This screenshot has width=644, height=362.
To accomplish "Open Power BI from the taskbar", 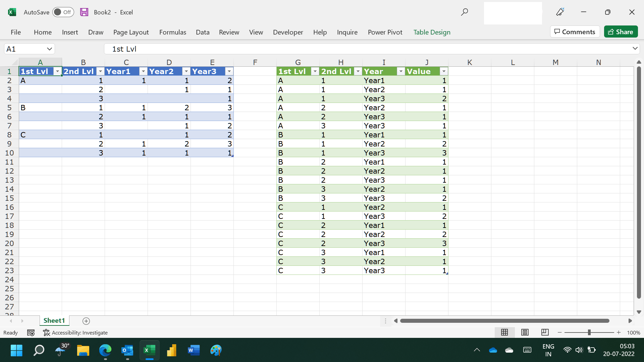I will tap(171, 350).
